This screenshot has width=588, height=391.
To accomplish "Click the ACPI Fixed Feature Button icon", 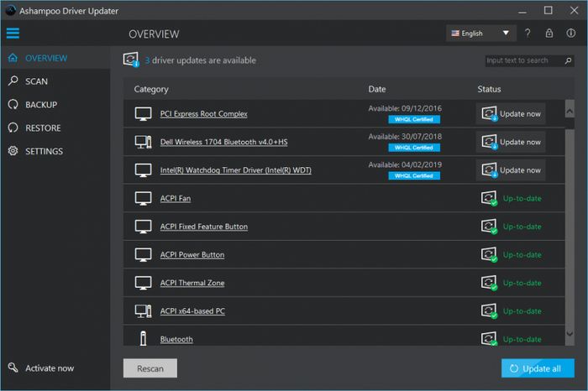I will coord(144,227).
